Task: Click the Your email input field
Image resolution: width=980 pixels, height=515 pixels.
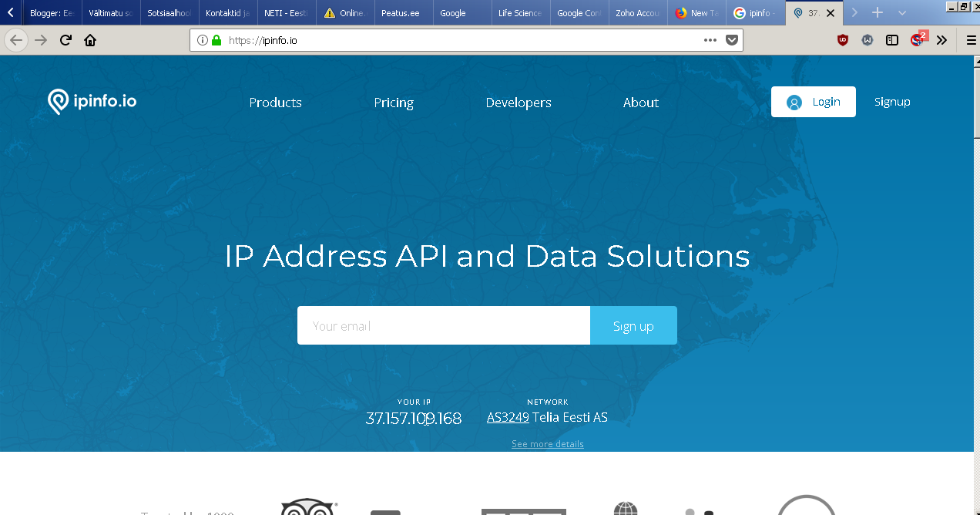Action: (444, 325)
